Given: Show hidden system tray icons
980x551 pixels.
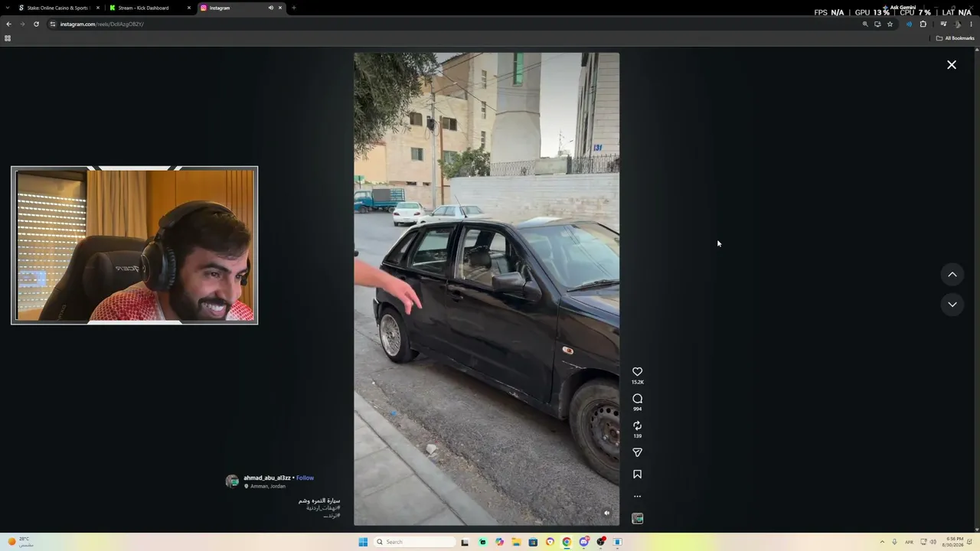Looking at the screenshot, I should coord(882,542).
